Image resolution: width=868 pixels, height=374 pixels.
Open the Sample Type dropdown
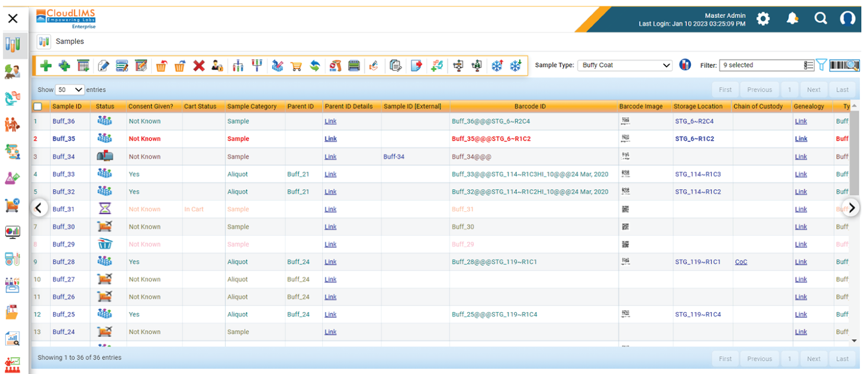(x=625, y=65)
